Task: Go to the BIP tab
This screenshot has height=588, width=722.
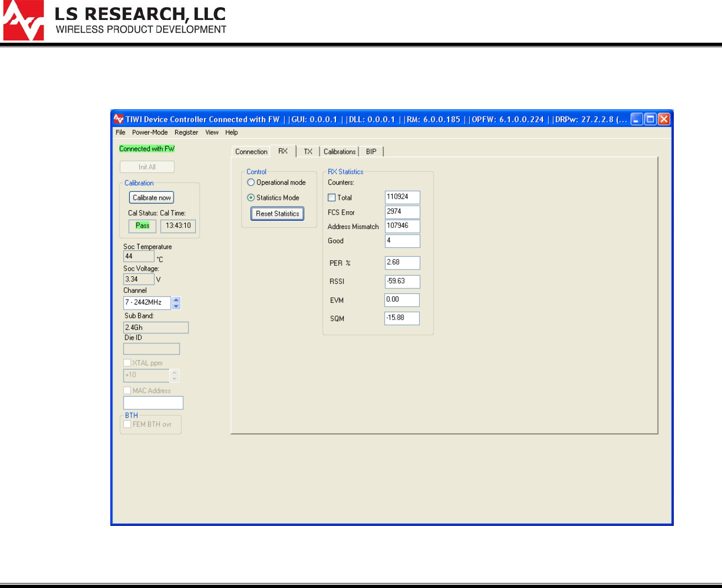Action: (x=371, y=151)
